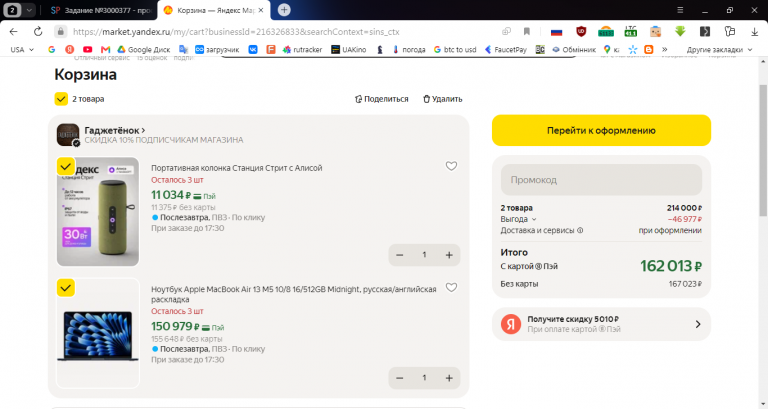Increase the MacBook Air quantity

(x=449, y=378)
